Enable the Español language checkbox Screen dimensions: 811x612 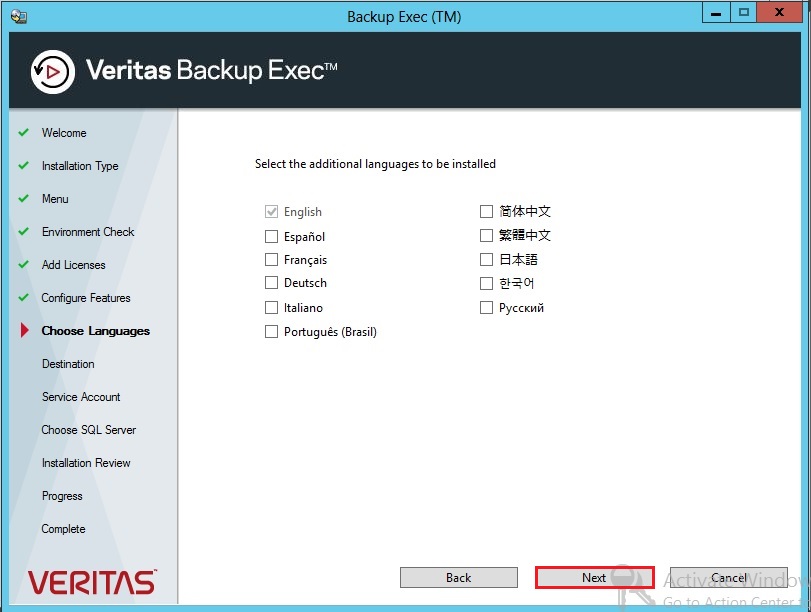271,235
